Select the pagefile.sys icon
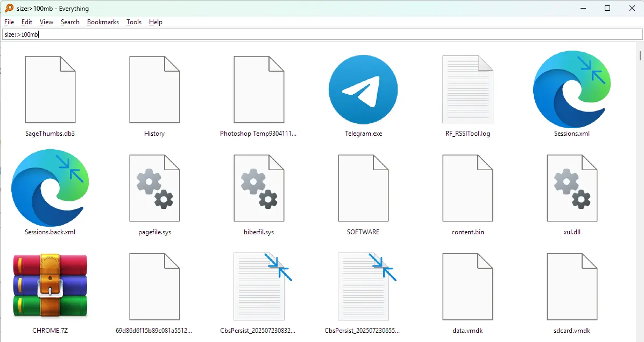The width and height of the screenshot is (644, 342). click(154, 189)
